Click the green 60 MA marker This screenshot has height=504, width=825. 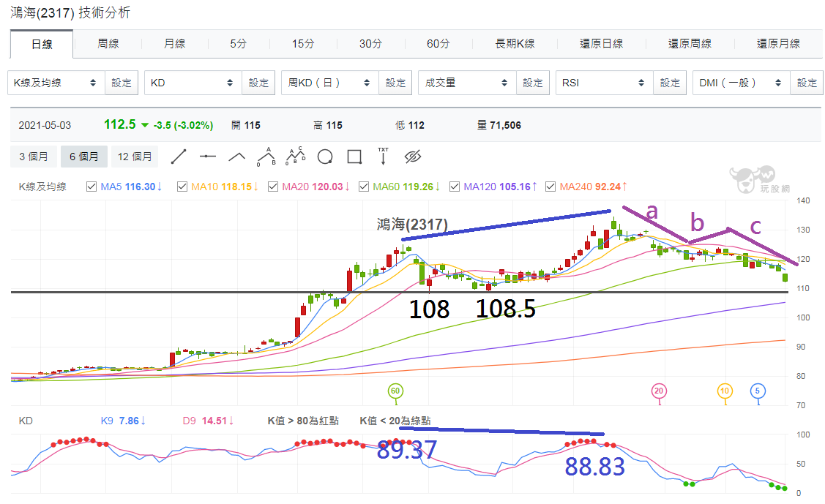[395, 391]
